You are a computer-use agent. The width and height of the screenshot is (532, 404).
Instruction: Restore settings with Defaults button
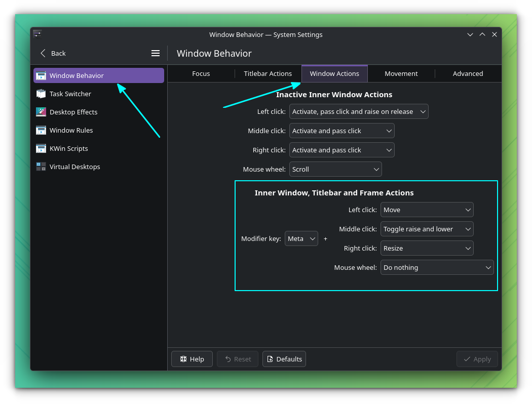284,359
